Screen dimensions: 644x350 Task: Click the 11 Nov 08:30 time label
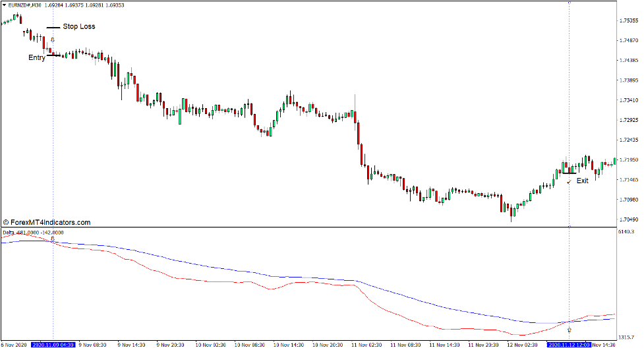click(x=405, y=345)
